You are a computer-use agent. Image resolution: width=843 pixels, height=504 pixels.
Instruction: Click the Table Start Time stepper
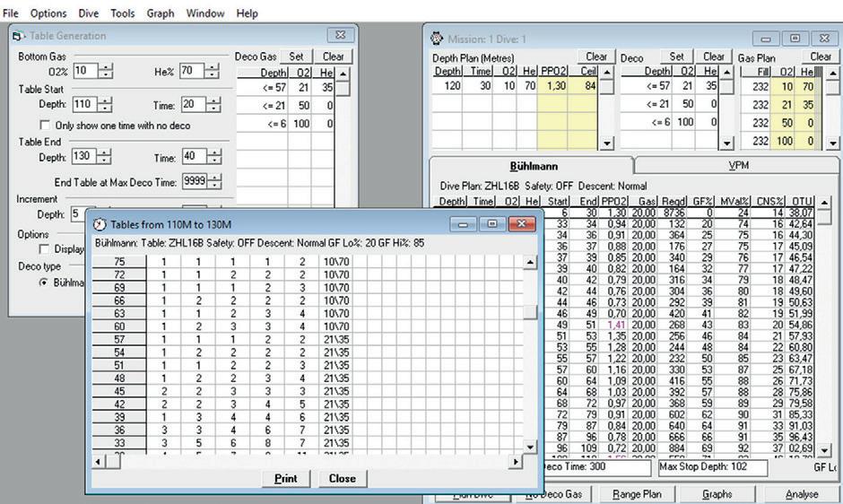[x=213, y=104]
